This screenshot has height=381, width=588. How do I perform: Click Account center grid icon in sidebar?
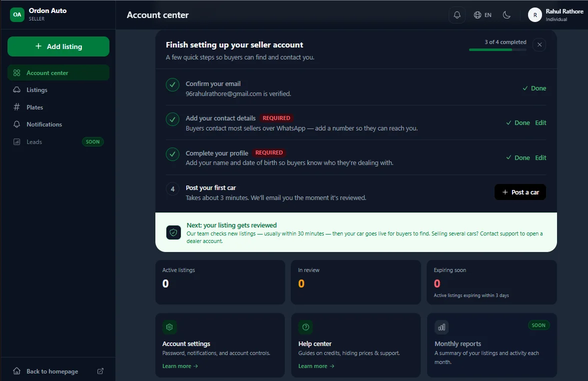click(x=17, y=73)
